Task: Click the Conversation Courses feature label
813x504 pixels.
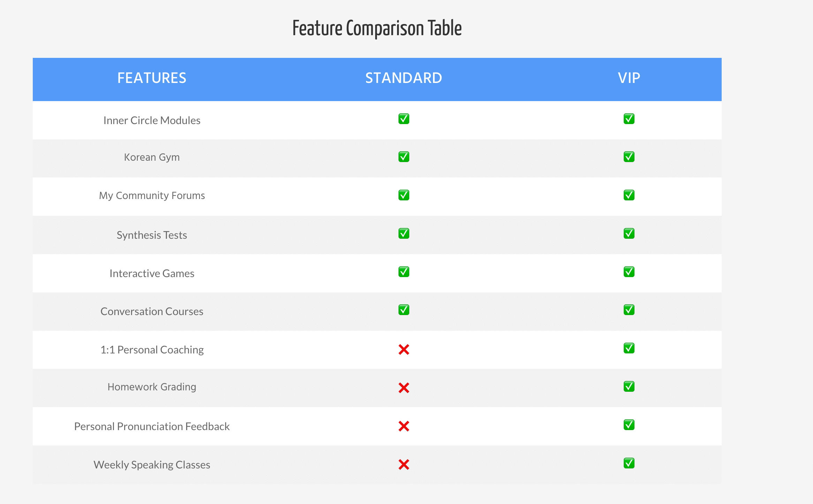Action: point(152,311)
